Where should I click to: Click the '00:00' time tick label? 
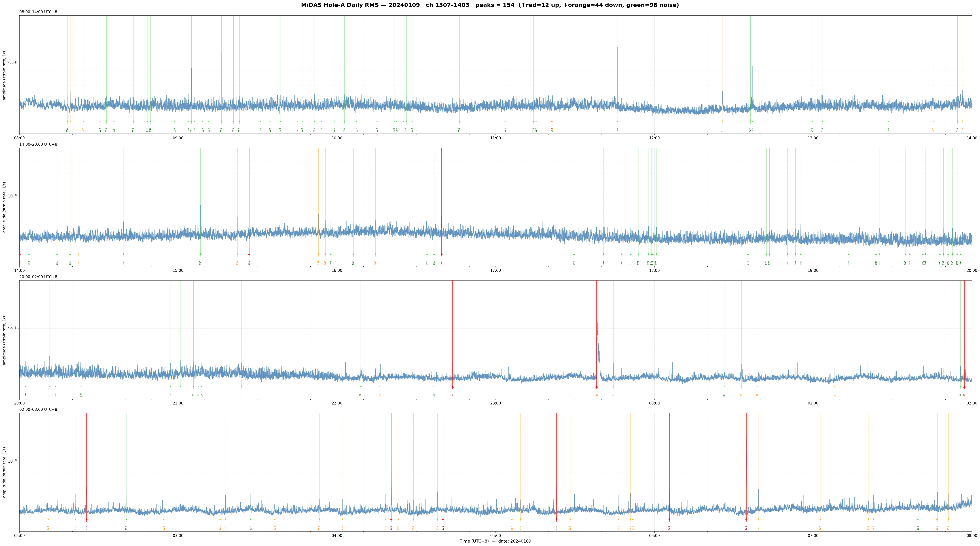point(654,403)
